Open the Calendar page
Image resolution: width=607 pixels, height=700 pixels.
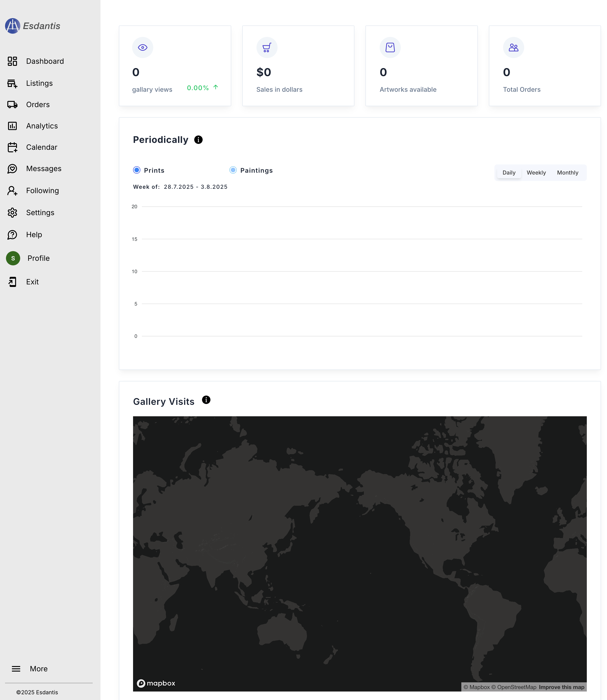point(42,147)
